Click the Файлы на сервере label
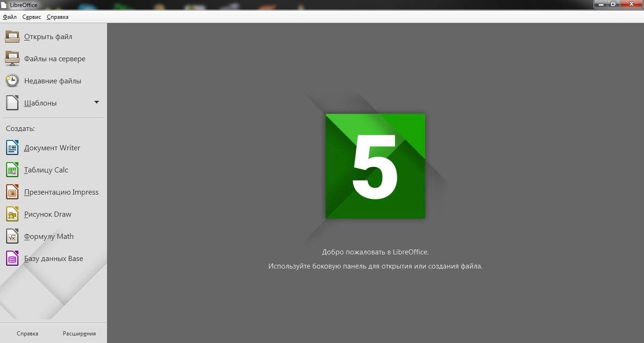The image size is (644, 343). 55,59
